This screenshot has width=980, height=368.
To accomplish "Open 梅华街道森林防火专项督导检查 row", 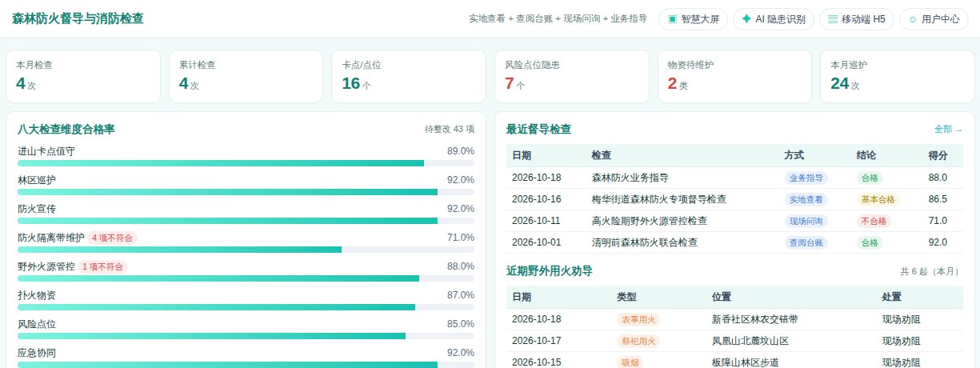I will coord(734,199).
